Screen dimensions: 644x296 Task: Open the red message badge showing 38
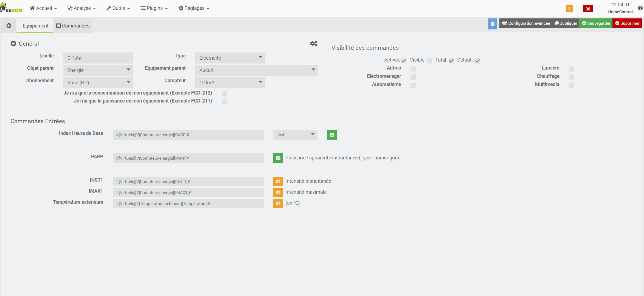pyautogui.click(x=588, y=9)
